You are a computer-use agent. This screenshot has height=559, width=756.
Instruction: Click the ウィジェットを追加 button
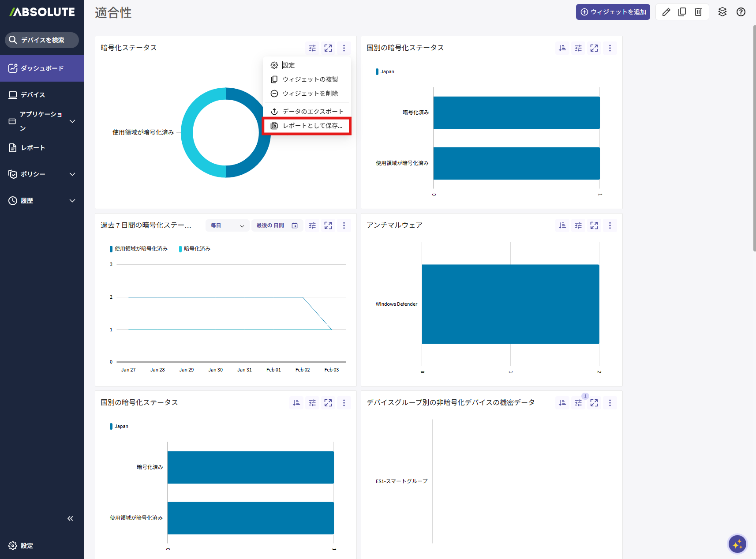[x=613, y=12]
